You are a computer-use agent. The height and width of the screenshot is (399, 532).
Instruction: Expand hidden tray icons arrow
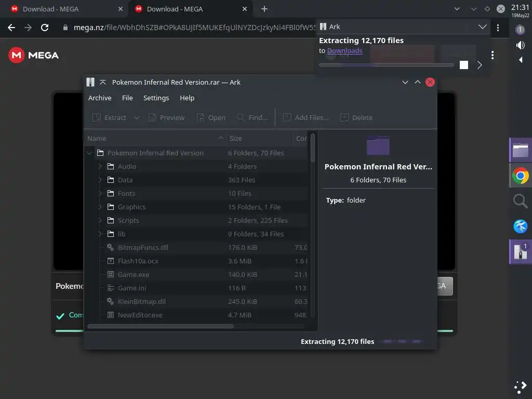tap(521, 60)
